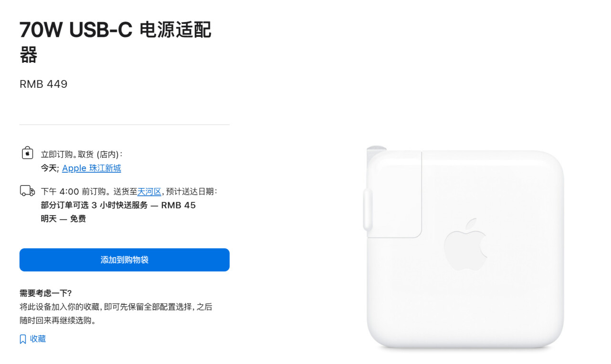The height and width of the screenshot is (364, 611).
Task: Add the adapter with 添加到购物袋
Action: (x=125, y=260)
